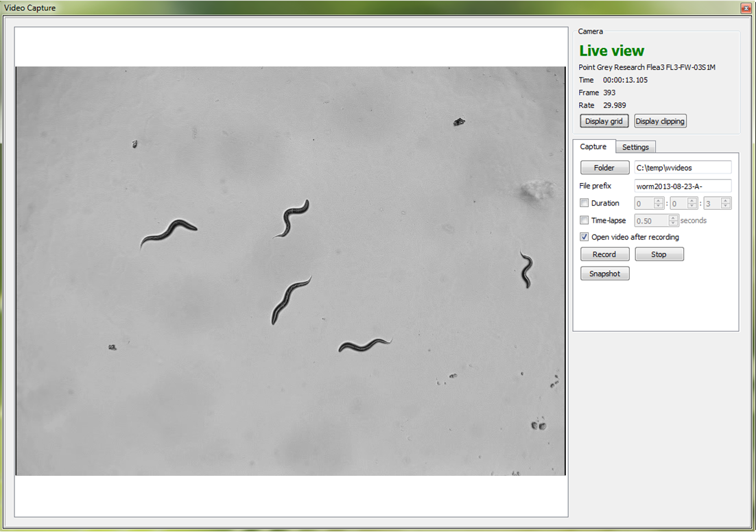This screenshot has height=532, width=756.
Task: Click the frame count 393
Action: [609, 93]
